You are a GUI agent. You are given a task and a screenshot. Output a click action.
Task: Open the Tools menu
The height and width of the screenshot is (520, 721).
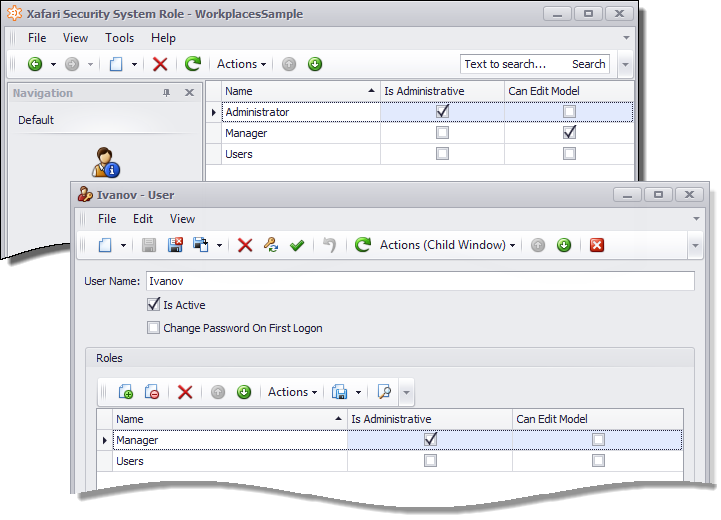coord(120,38)
